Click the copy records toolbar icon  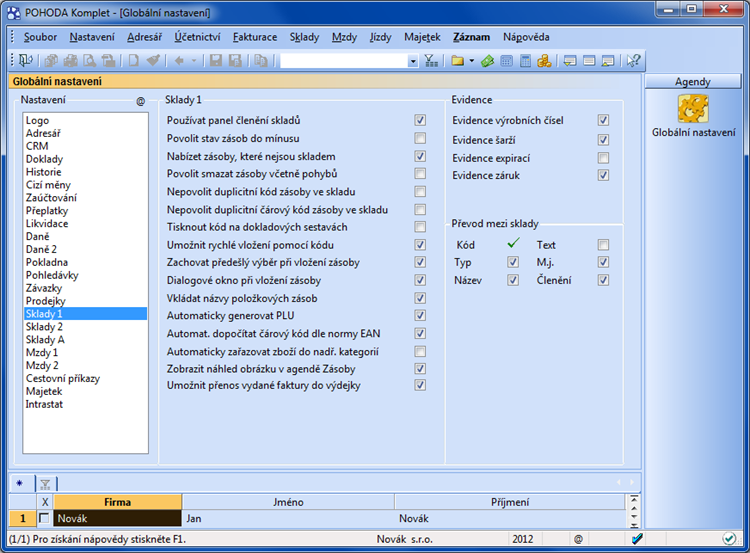point(51,60)
